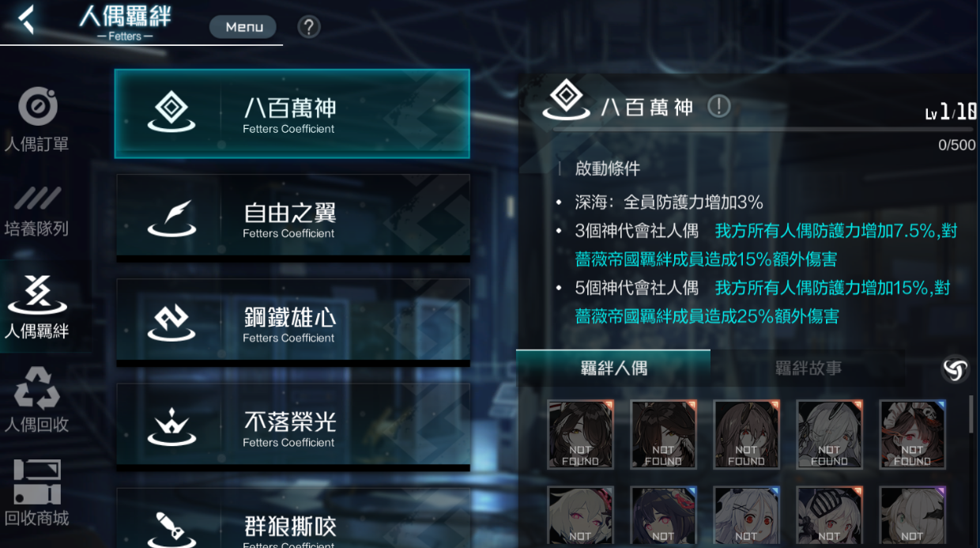Viewport: 980px width, 548px height.
Task: Click the swirl icon next to 羈絆故事
Action: coord(955,368)
